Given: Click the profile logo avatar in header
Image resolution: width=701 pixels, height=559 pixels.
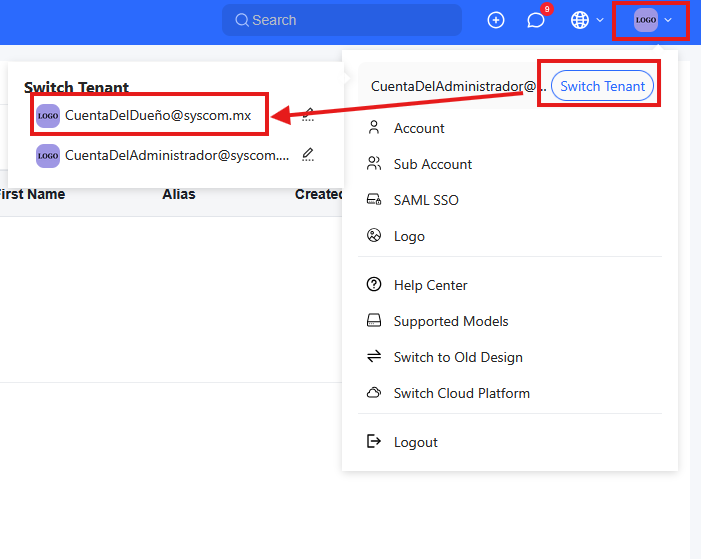Looking at the screenshot, I should point(645,20).
